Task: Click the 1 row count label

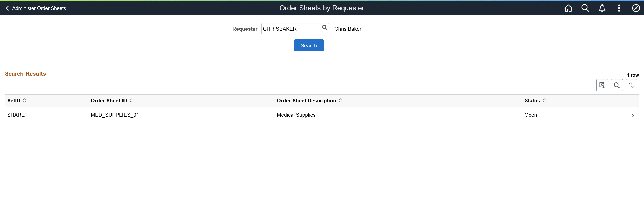Action: 633,75
